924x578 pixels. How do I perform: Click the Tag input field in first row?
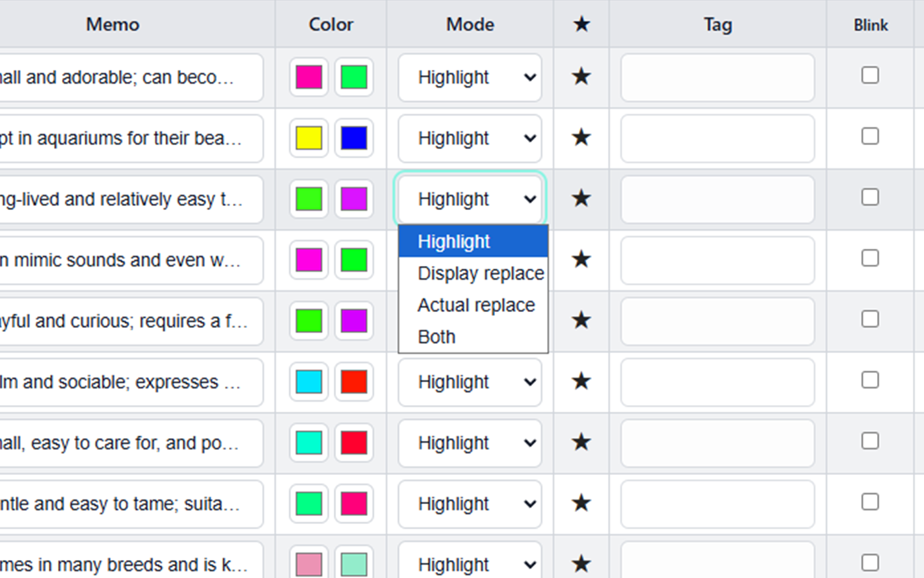[x=717, y=78]
